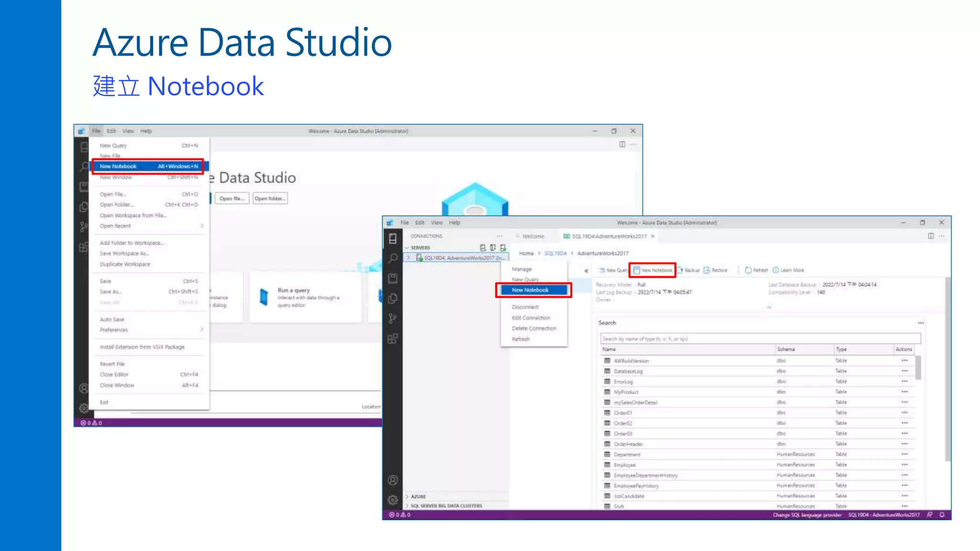This screenshot has width=980, height=551.
Task: Select New Query in File menu
Action: pos(148,145)
